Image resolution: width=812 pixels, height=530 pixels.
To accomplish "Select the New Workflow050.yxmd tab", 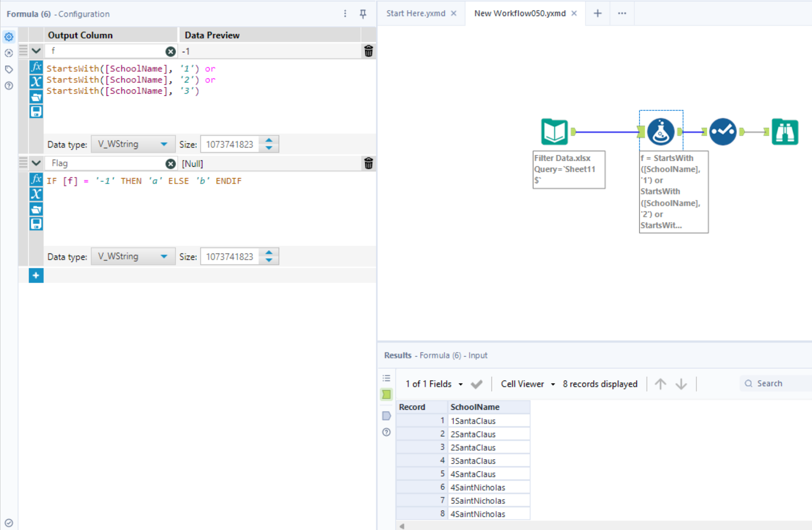I will coord(519,13).
